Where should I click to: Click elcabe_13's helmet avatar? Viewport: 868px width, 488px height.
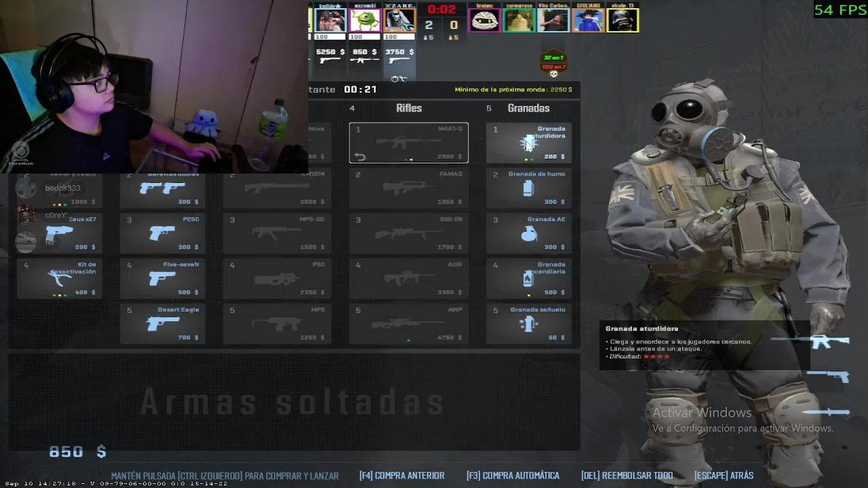[623, 20]
